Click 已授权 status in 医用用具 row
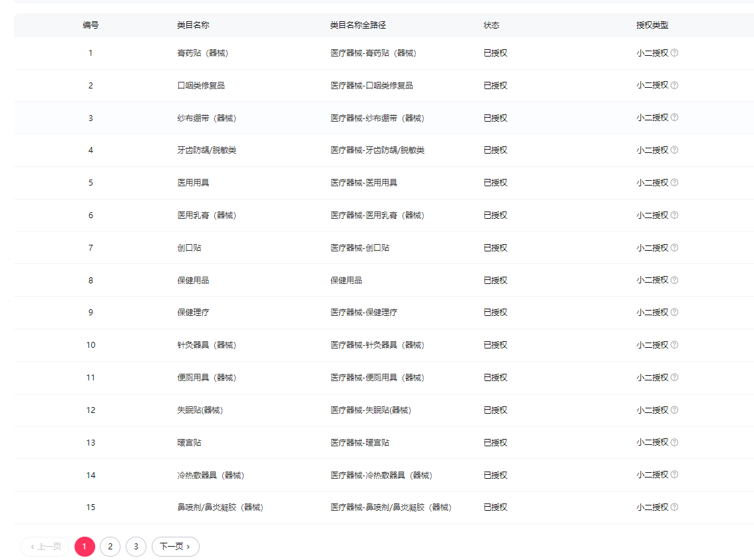This screenshot has height=560, width=754. (x=495, y=183)
